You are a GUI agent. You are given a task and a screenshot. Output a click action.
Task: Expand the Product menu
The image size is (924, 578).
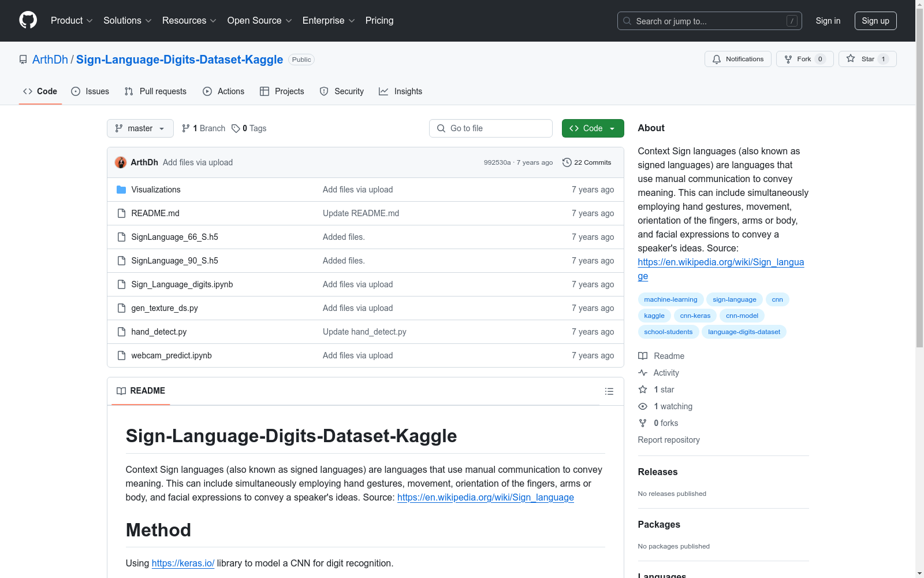tap(72, 21)
